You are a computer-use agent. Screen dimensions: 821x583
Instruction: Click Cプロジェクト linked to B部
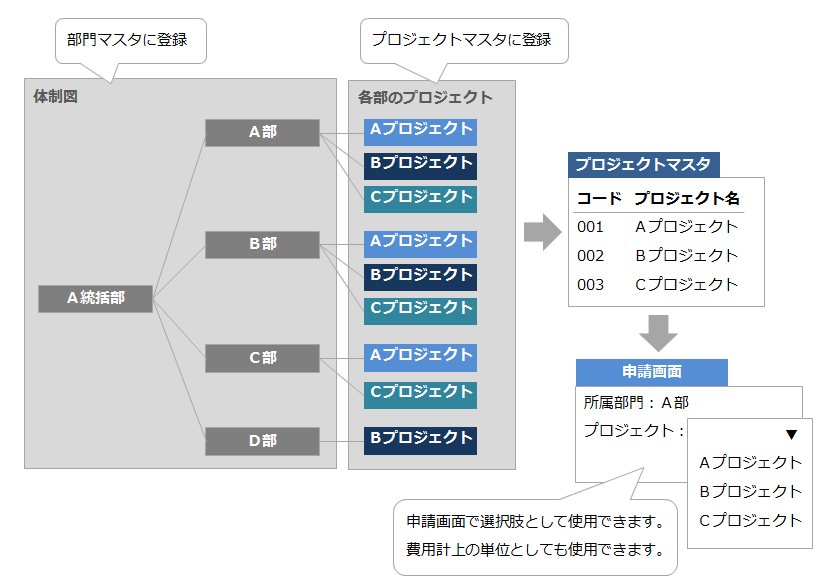pyautogui.click(x=420, y=309)
